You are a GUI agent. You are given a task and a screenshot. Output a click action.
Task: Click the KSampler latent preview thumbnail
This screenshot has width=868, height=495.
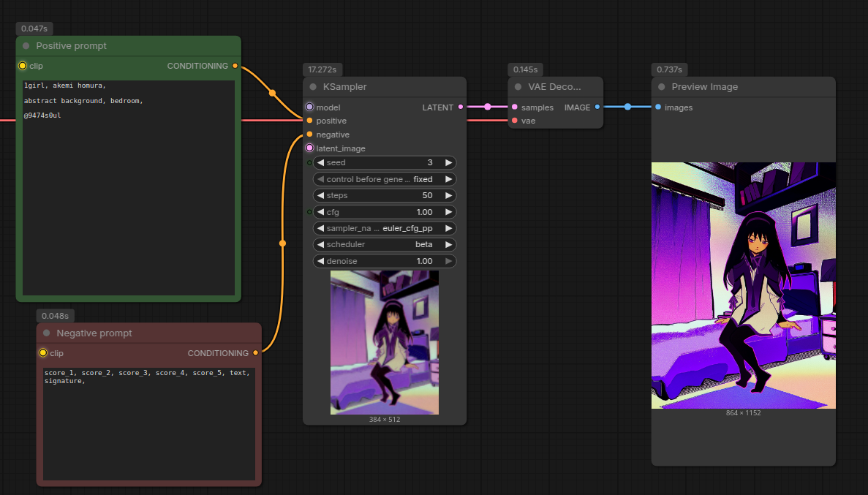point(384,342)
